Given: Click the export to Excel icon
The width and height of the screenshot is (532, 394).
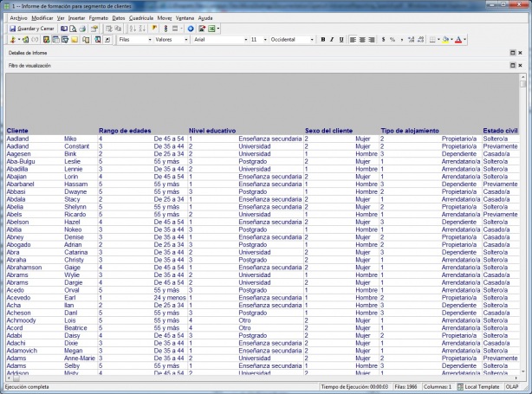Looking at the screenshot, I should [213, 29].
